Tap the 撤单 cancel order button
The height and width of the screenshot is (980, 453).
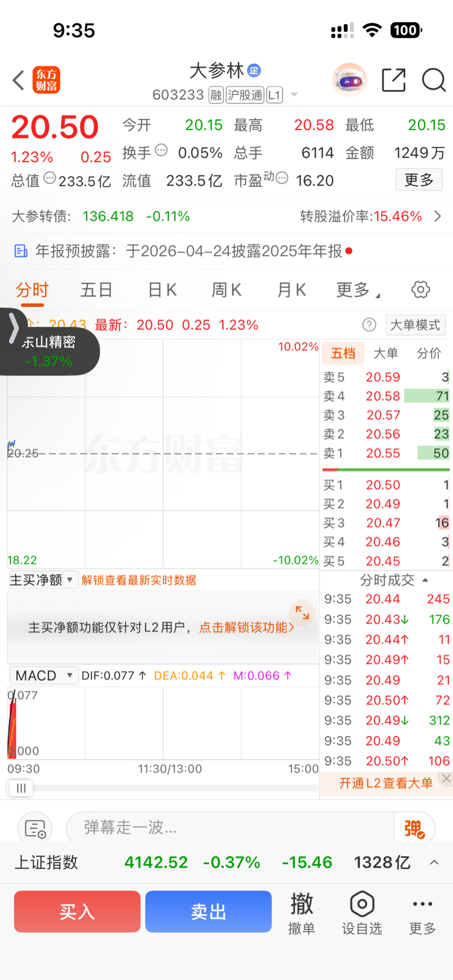[301, 913]
